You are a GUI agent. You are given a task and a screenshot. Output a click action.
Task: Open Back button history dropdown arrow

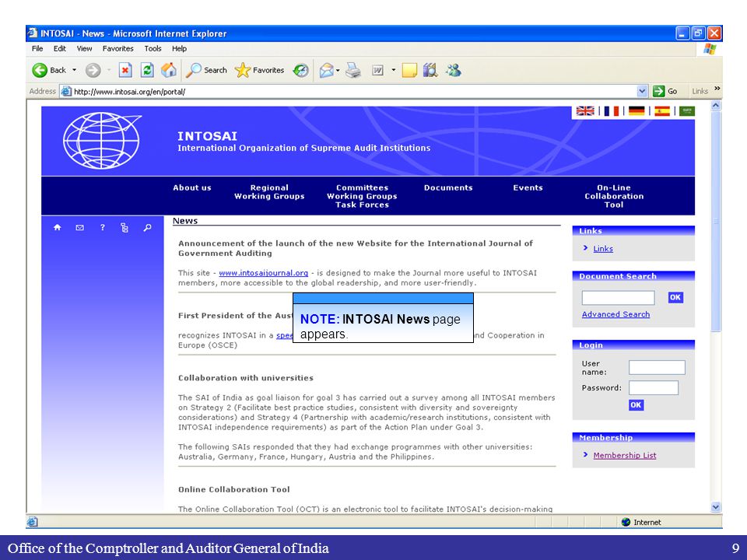point(75,71)
